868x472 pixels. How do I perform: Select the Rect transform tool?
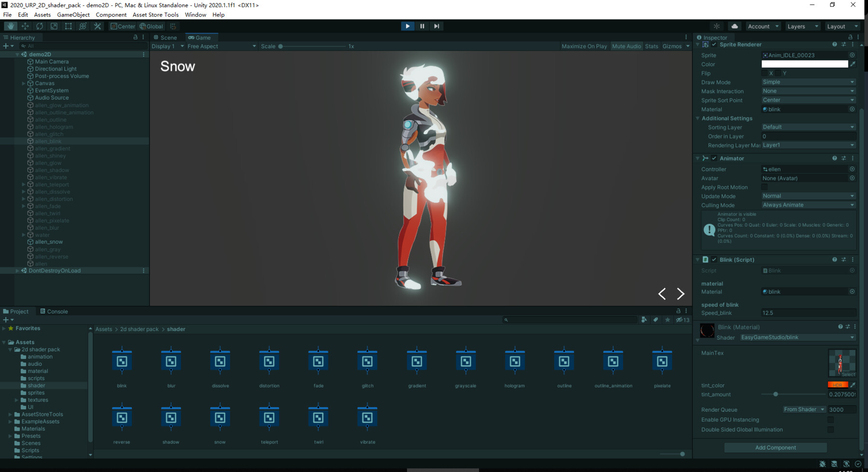pos(68,26)
